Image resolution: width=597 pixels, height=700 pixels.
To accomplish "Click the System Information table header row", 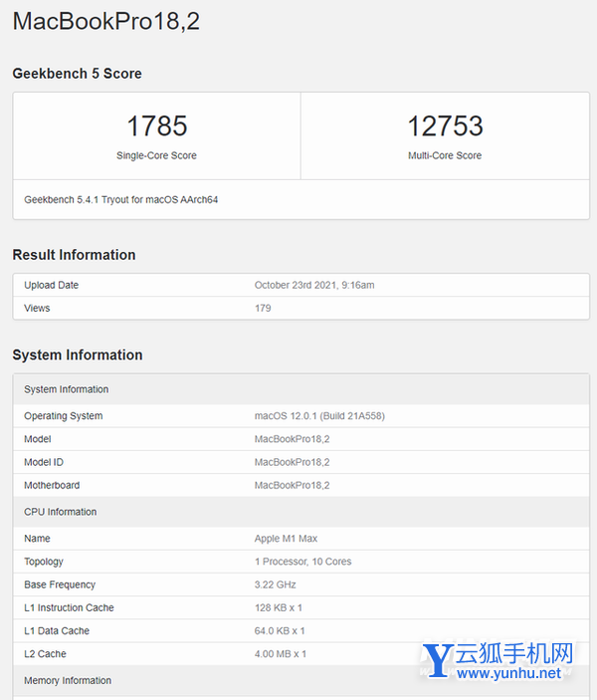I will coord(301,389).
